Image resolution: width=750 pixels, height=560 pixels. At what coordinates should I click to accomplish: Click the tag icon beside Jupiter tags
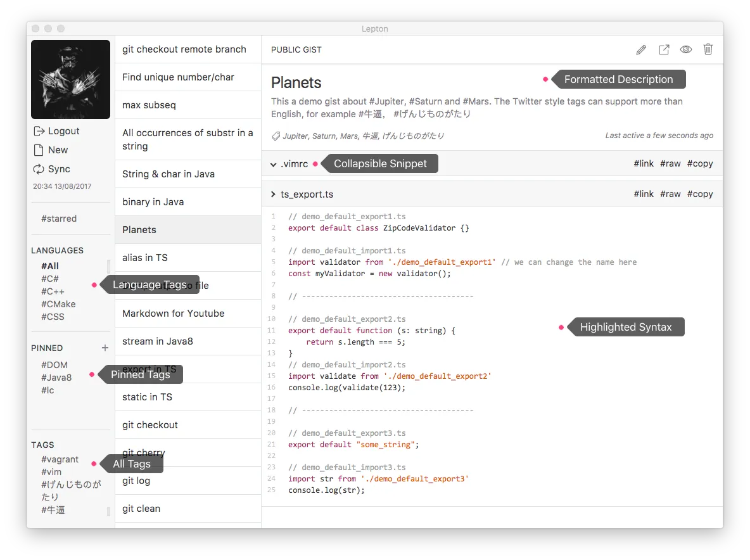[x=276, y=136]
